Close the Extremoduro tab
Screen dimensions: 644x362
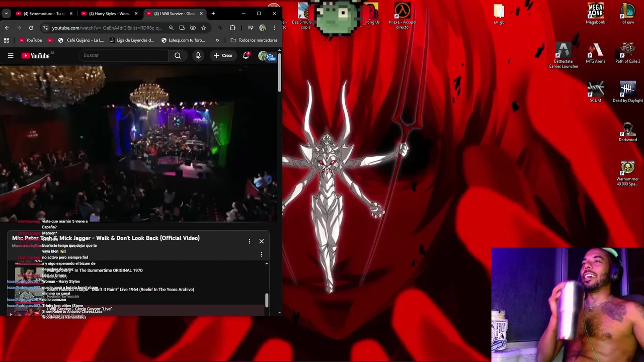pyautogui.click(x=71, y=14)
